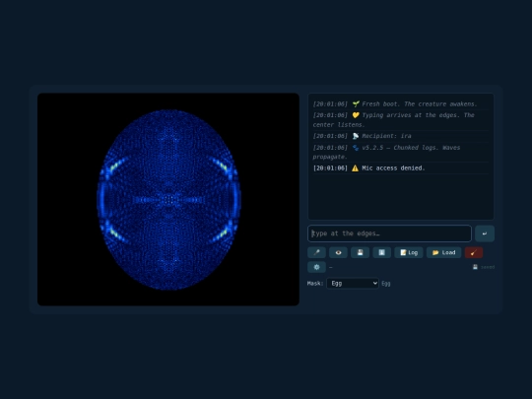Toggle the eye visibility button
Viewport: 532px width, 399px height.
[338, 252]
